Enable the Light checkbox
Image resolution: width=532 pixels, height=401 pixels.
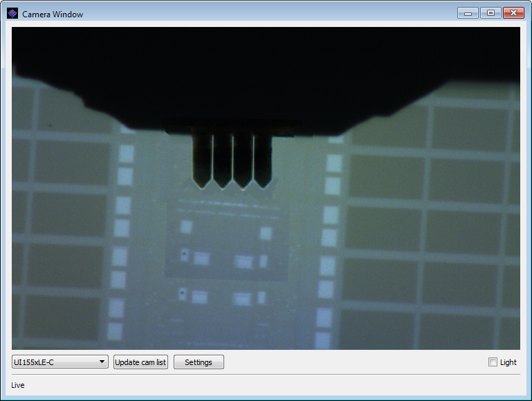493,362
